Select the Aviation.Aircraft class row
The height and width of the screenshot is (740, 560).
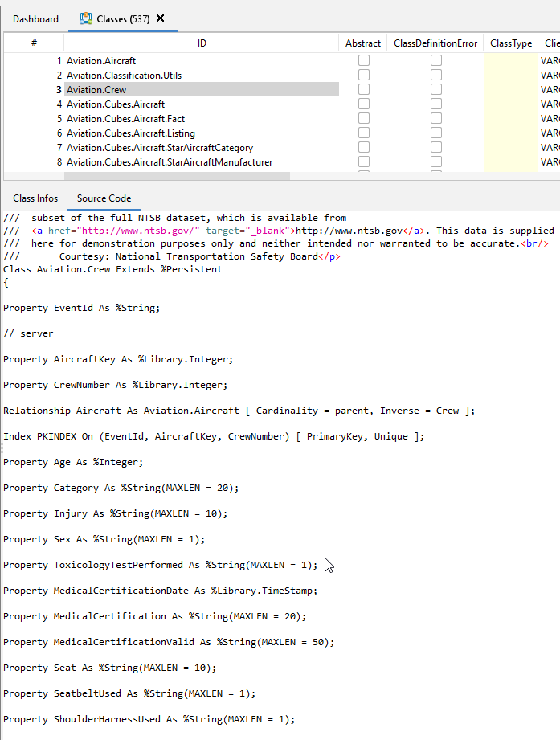[x=101, y=61]
